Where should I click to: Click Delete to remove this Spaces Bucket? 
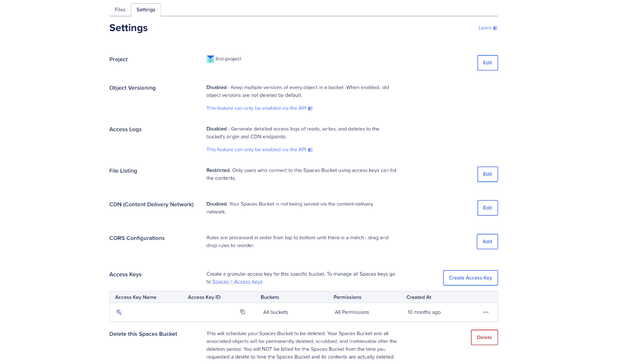(x=484, y=337)
